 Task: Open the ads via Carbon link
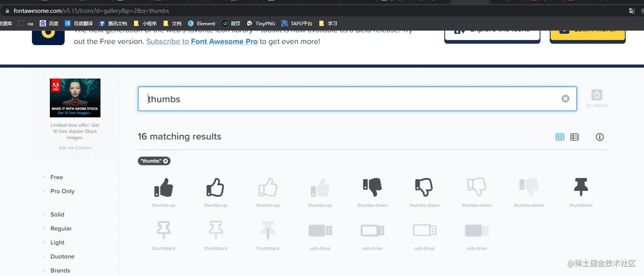coord(75,148)
